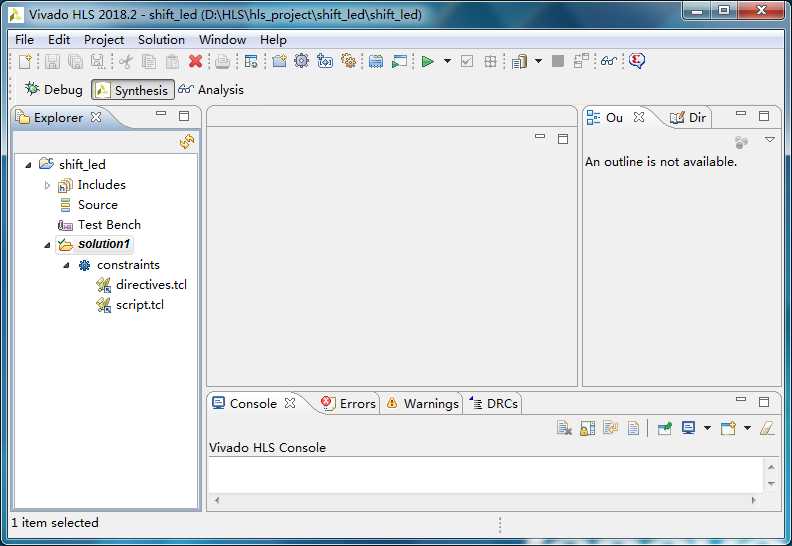Viewport: 792px width, 546px height.
Task: Click the Paste clipboard icon
Action: click(172, 61)
